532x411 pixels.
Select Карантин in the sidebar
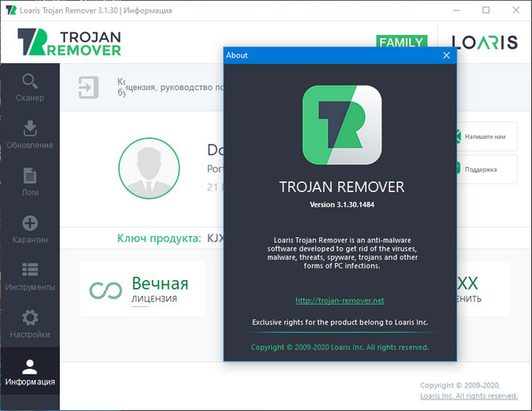pyautogui.click(x=30, y=230)
